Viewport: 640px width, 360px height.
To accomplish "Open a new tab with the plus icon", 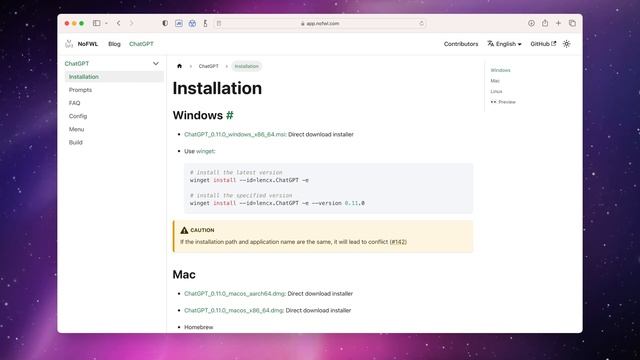I will point(558,23).
